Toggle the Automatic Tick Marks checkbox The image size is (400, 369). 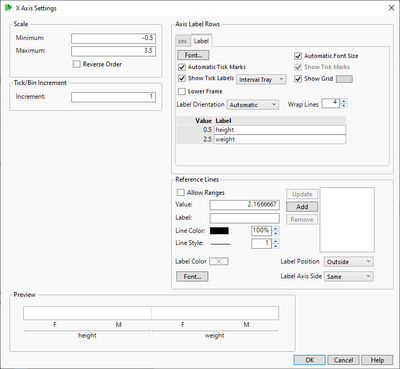tap(182, 67)
